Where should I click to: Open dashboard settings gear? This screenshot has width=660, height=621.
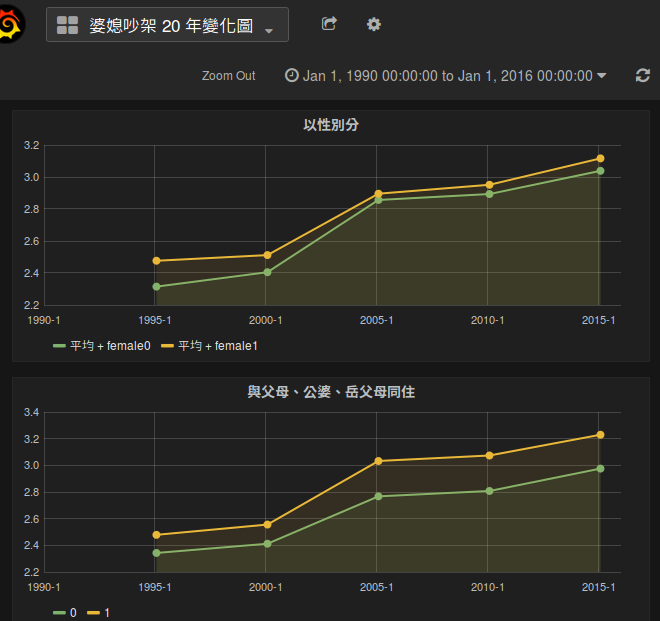pyautogui.click(x=374, y=24)
